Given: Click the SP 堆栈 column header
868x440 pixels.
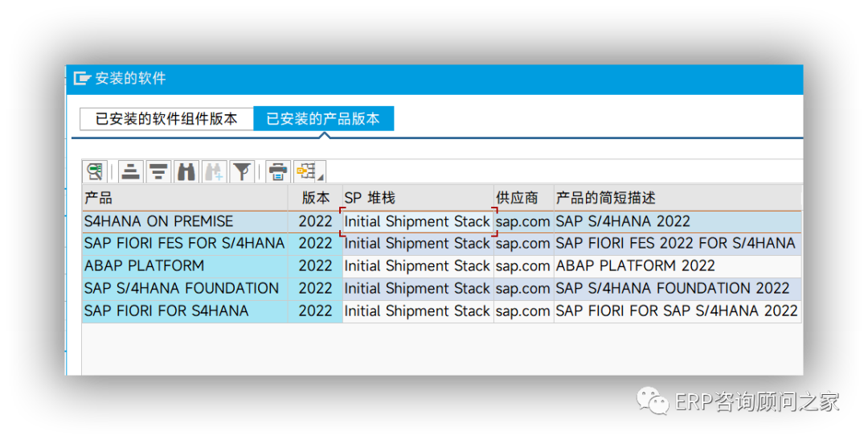Looking at the screenshot, I should pyautogui.click(x=418, y=198).
